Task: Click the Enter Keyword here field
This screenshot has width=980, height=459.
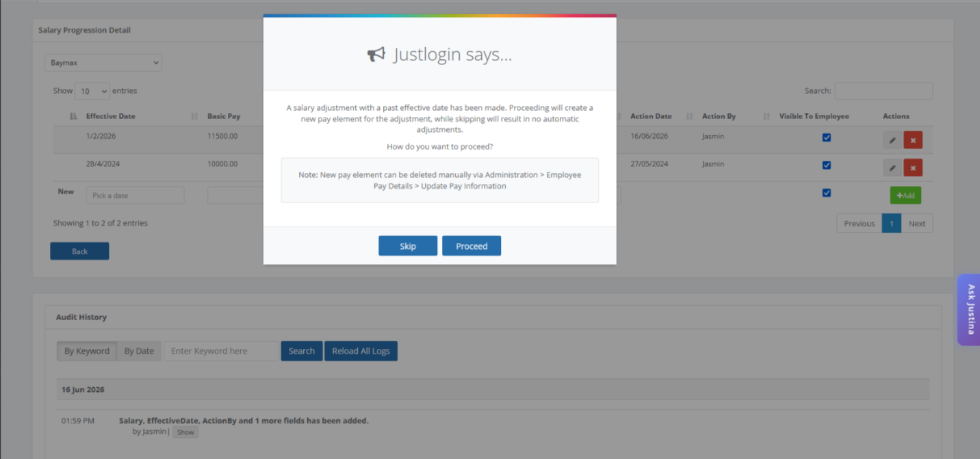Action: (221, 351)
